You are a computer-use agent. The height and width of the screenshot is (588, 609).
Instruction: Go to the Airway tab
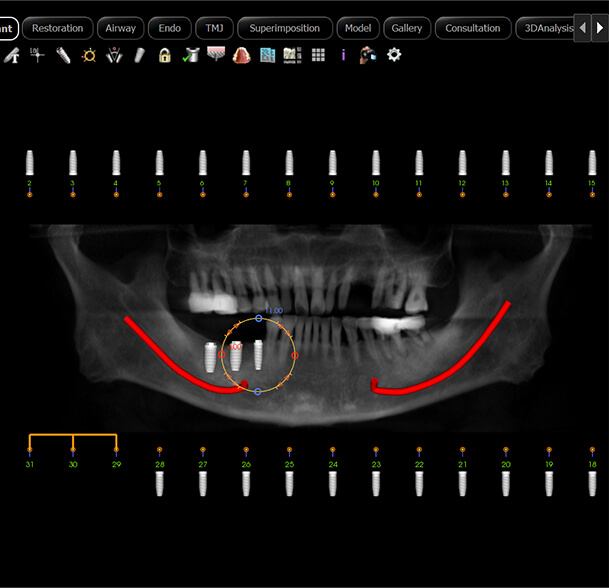pyautogui.click(x=121, y=28)
